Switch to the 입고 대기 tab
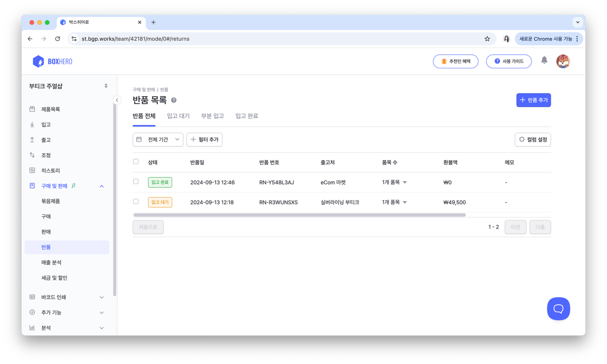This screenshot has width=607, height=364. pos(178,116)
